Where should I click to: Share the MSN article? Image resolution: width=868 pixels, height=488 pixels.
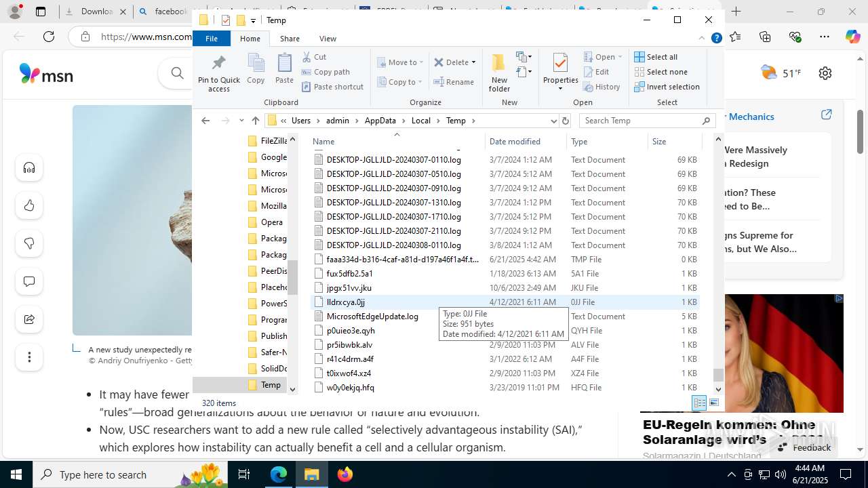click(29, 319)
